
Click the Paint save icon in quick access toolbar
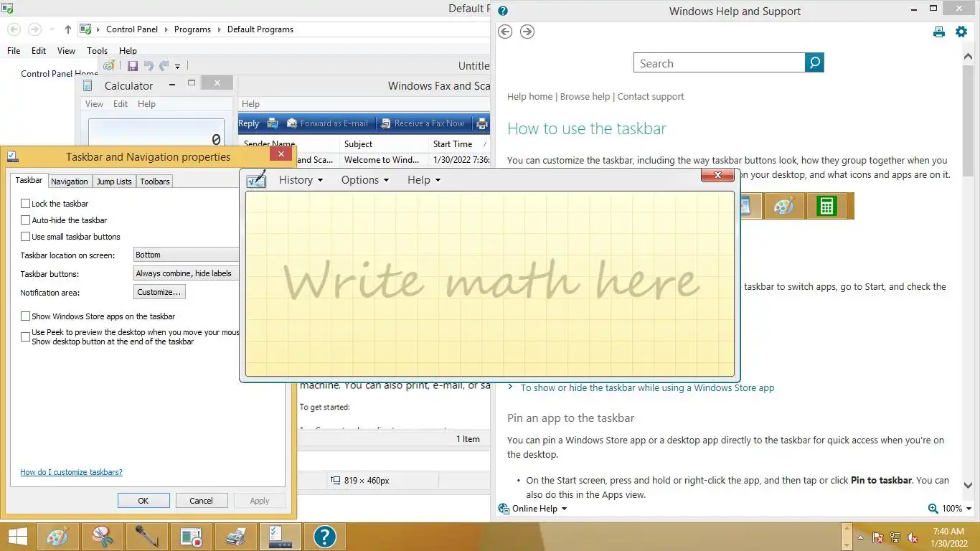[x=133, y=66]
